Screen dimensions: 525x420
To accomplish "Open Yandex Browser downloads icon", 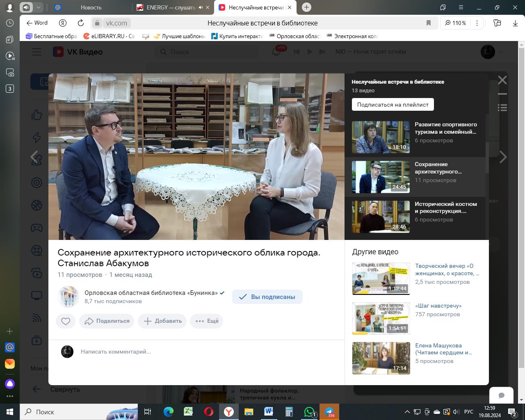I will (515, 23).
